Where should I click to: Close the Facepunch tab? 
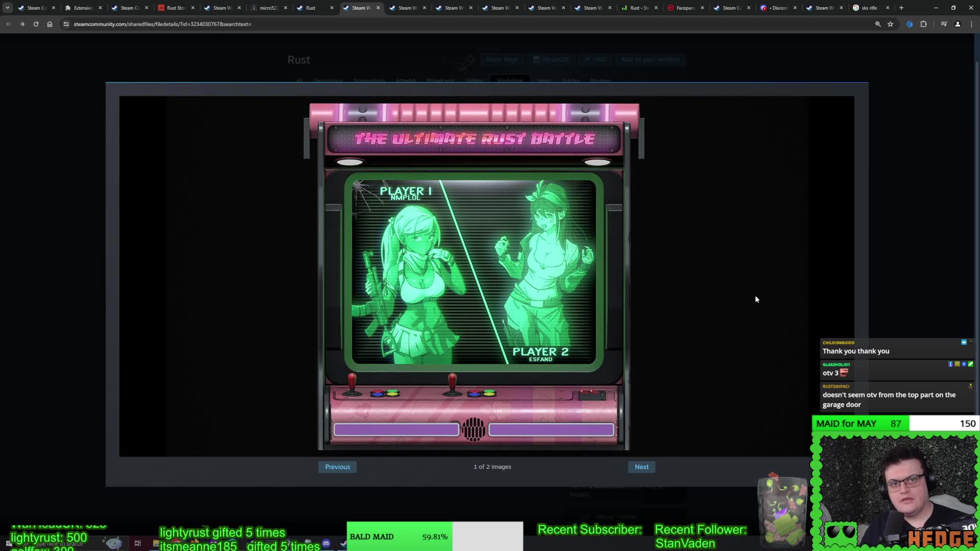(x=702, y=8)
